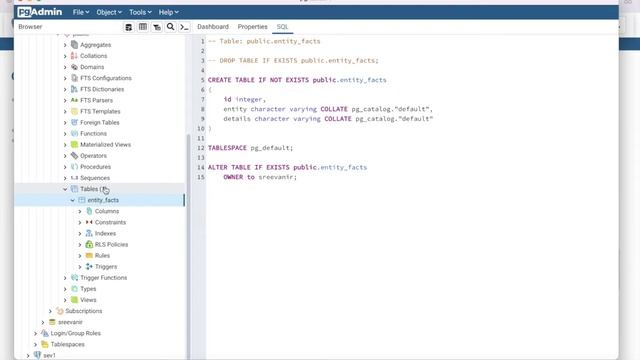Click the FTS Dictionaries node icon
Image resolution: width=640 pixels, height=360 pixels.
tap(74, 89)
